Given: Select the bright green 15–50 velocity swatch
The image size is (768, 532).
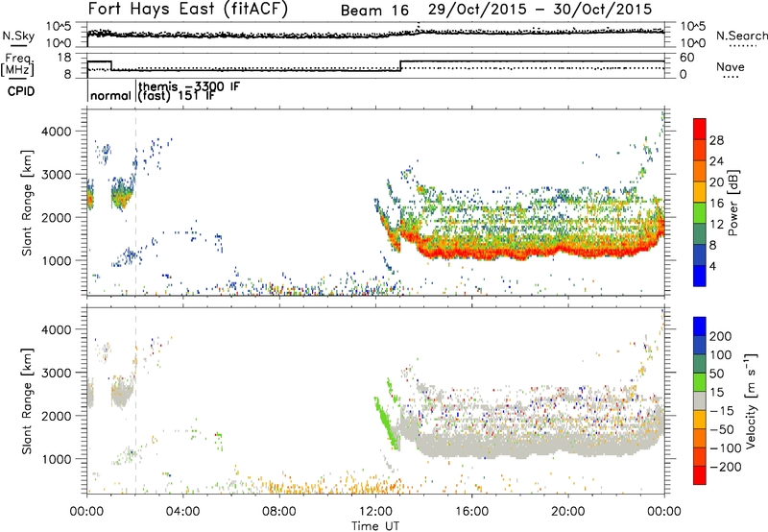Looking at the screenshot, I should click(x=700, y=382).
